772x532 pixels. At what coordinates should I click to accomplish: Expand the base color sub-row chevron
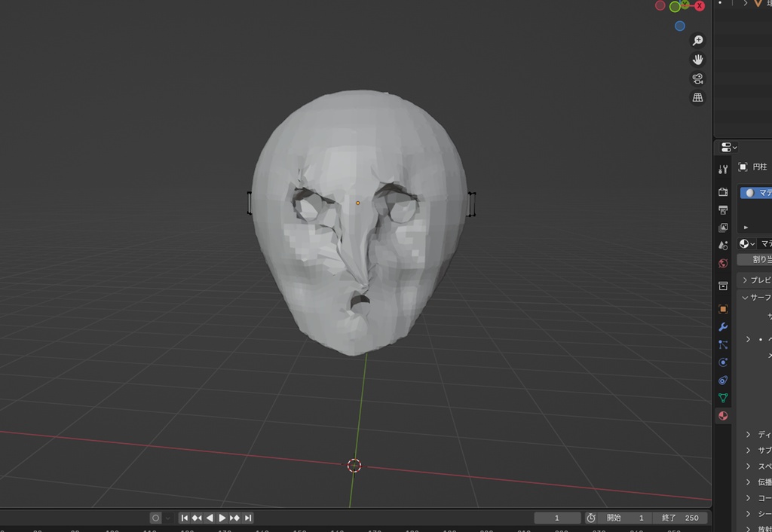click(749, 339)
